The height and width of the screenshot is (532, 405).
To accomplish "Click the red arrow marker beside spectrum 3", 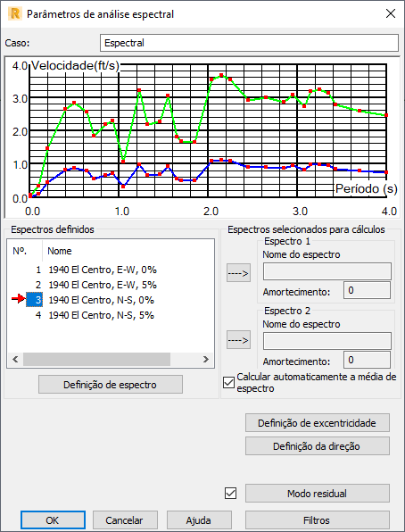I will tap(19, 298).
